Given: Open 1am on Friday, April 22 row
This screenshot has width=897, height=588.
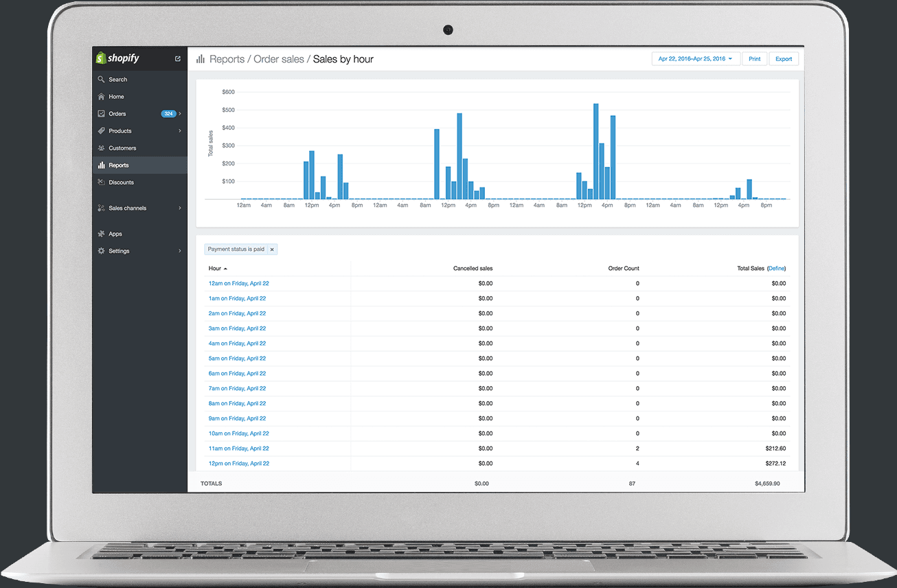Looking at the screenshot, I should [x=237, y=299].
